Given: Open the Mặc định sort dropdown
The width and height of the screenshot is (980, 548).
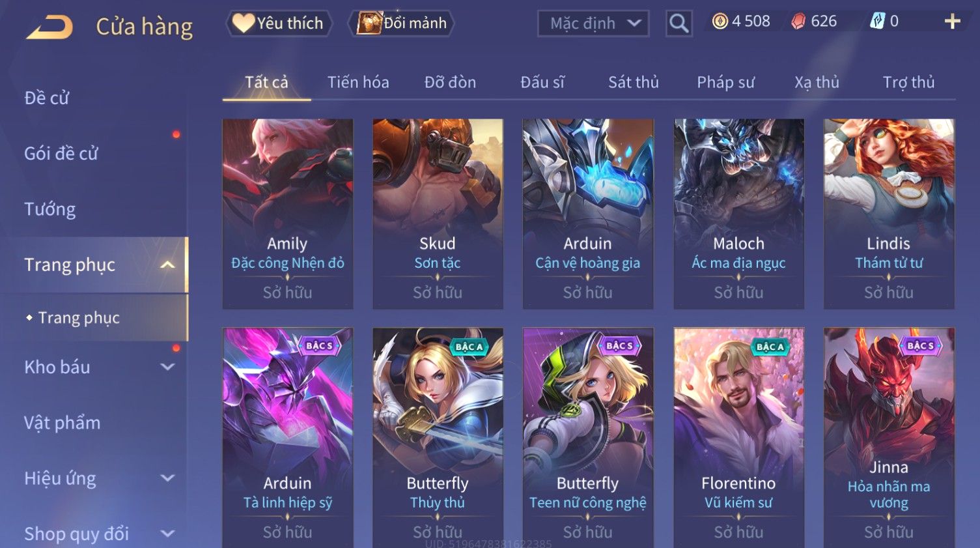Looking at the screenshot, I should click(x=593, y=23).
